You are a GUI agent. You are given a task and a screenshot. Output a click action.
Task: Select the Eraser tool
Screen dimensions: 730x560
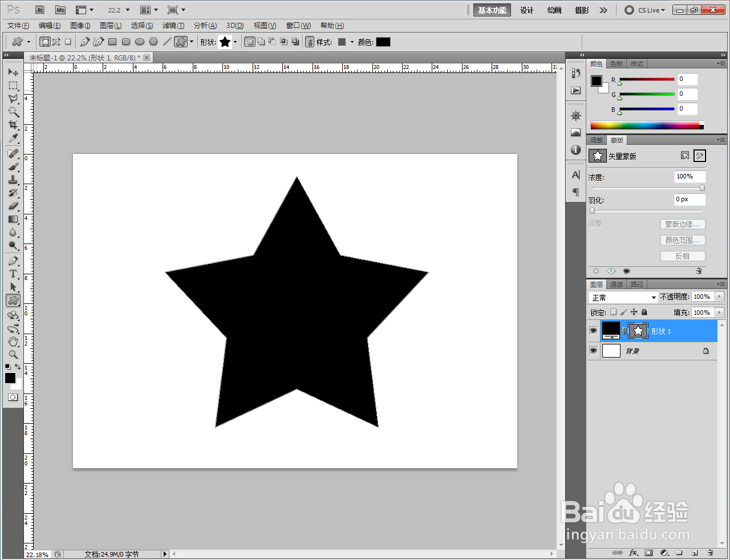click(13, 206)
